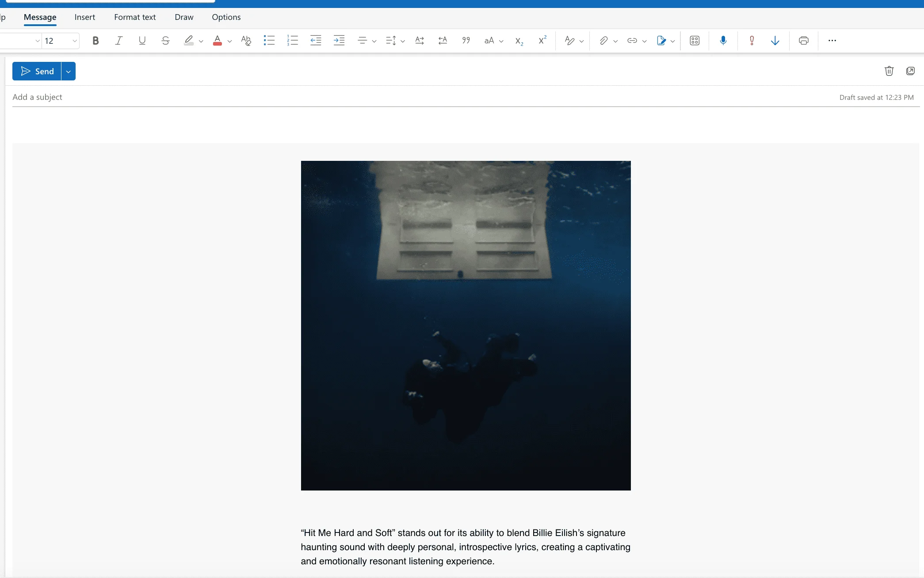Print the draft message
Screen dimensions: 924x578
(x=804, y=41)
